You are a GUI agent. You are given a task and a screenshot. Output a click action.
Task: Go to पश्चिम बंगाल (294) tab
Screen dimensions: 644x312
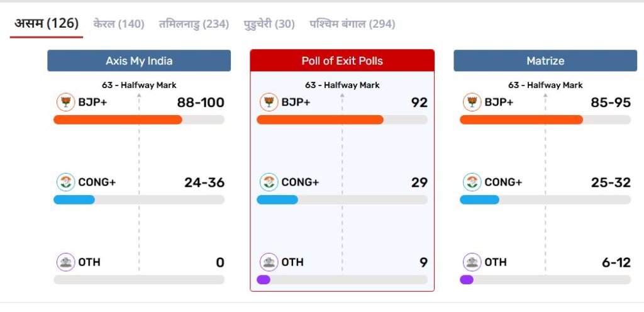[x=352, y=24]
